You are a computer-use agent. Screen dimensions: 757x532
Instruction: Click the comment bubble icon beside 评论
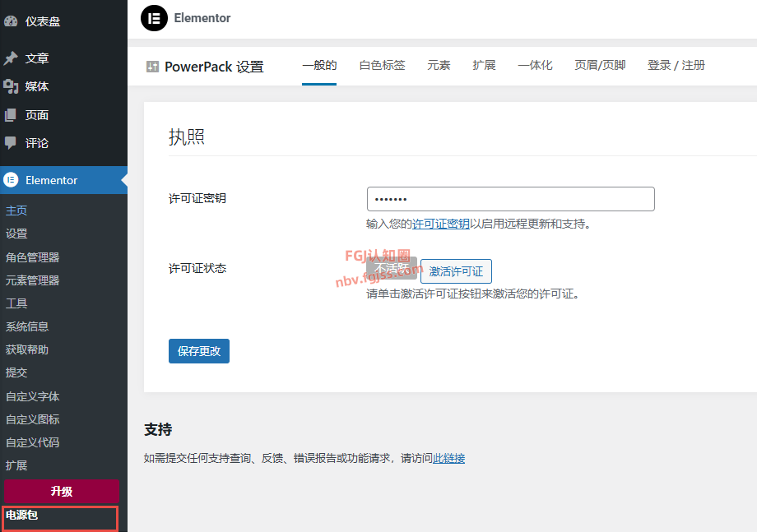click(x=11, y=143)
